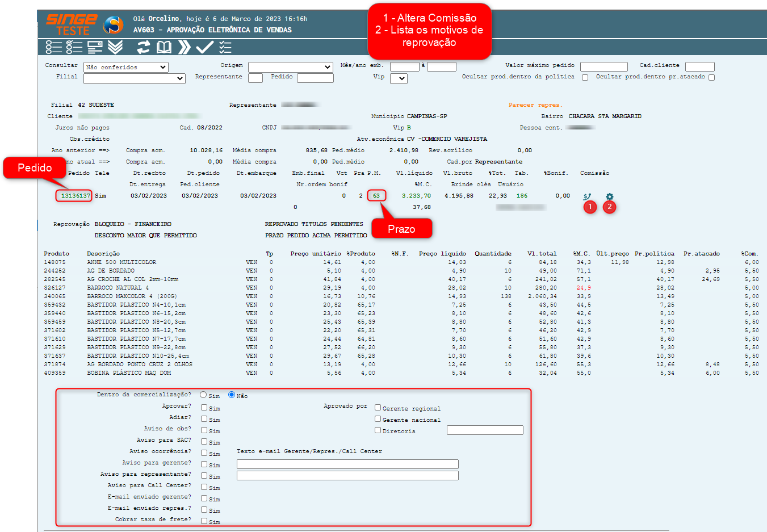The image size is (767, 532).
Task: Select Sim for Dentro da comercialização
Action: point(203,395)
